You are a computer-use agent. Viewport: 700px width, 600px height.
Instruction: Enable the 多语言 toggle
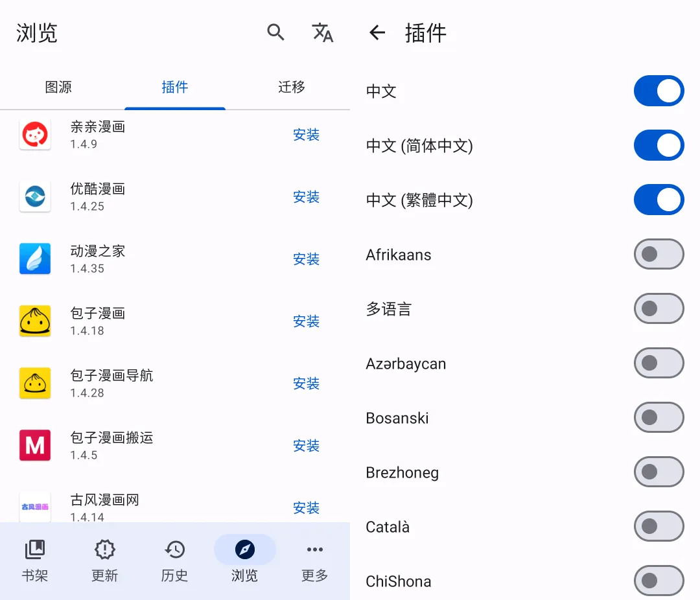[x=659, y=308]
